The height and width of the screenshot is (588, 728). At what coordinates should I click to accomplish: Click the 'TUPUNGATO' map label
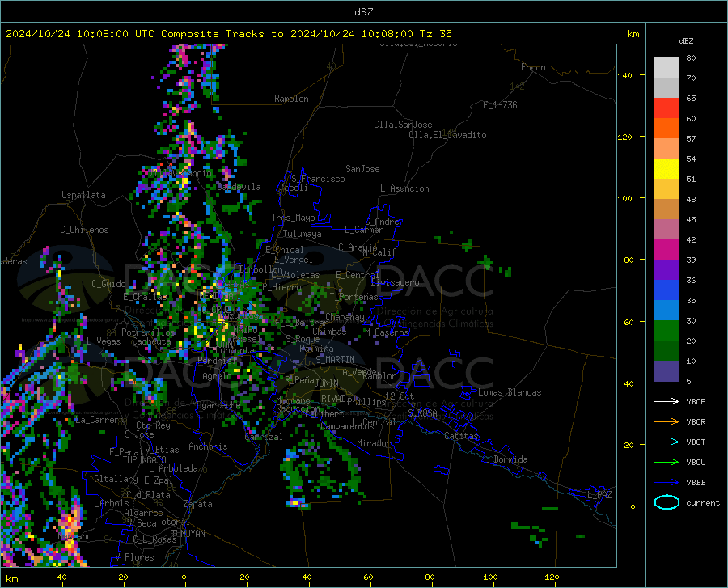click(145, 460)
